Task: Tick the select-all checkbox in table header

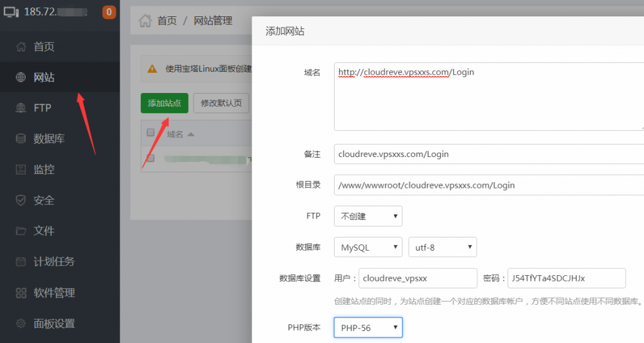Action: click(150, 133)
